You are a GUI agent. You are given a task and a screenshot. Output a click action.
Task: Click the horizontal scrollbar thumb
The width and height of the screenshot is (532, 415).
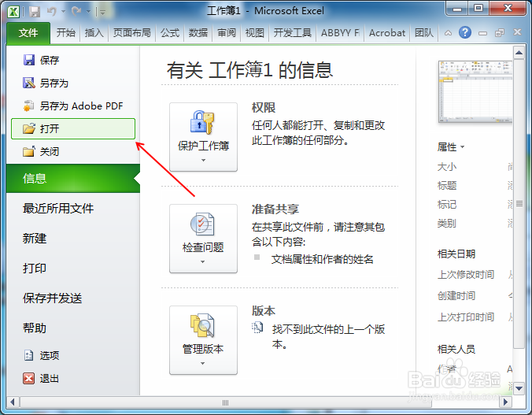coord(226,402)
